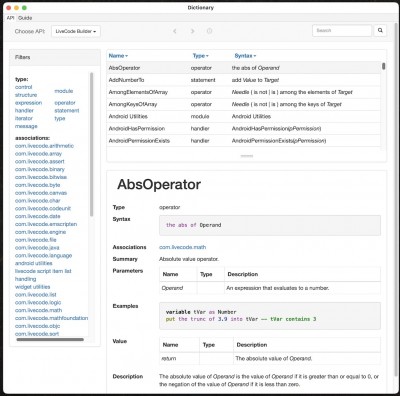This screenshot has height=396, width=400.
Task: Select the AddNumberTo entry row
Action: coord(244,80)
